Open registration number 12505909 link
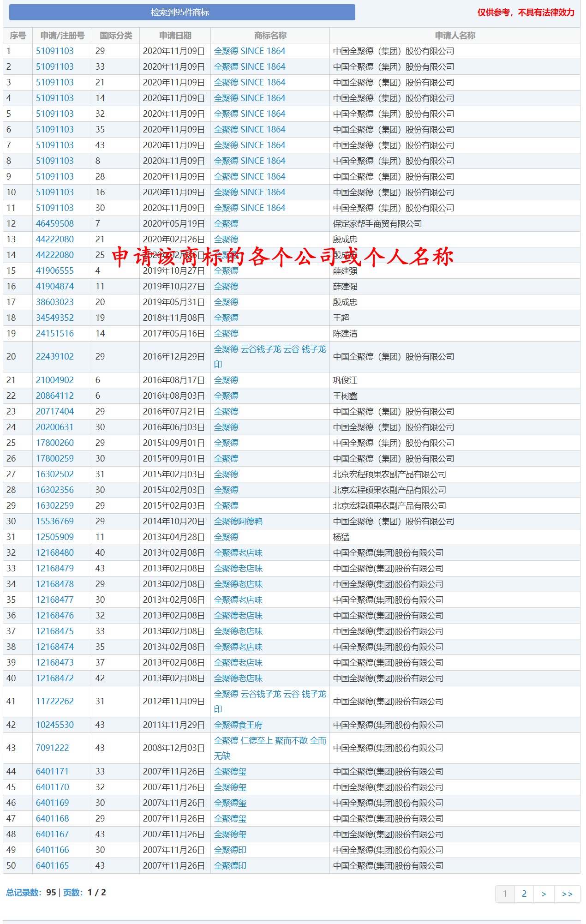586x924 pixels. 55,537
